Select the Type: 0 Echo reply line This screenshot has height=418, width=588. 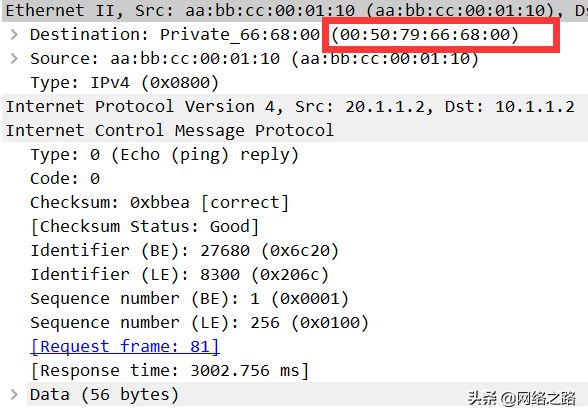tap(165, 154)
